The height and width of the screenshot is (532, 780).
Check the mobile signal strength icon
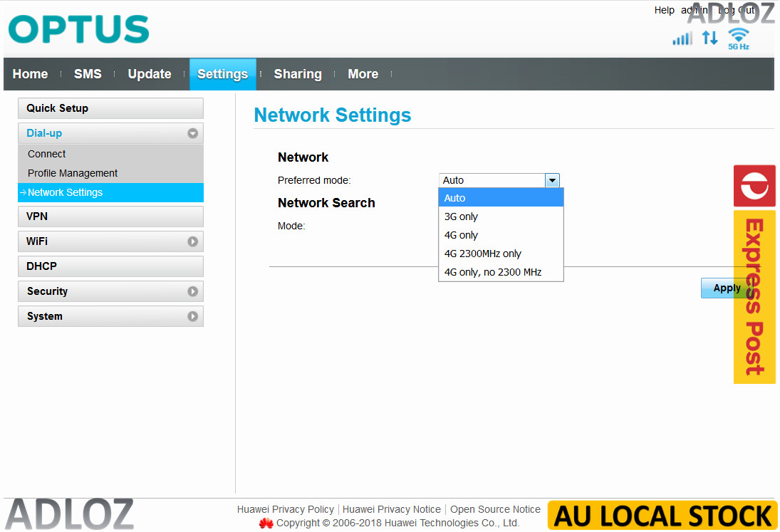tap(682, 38)
